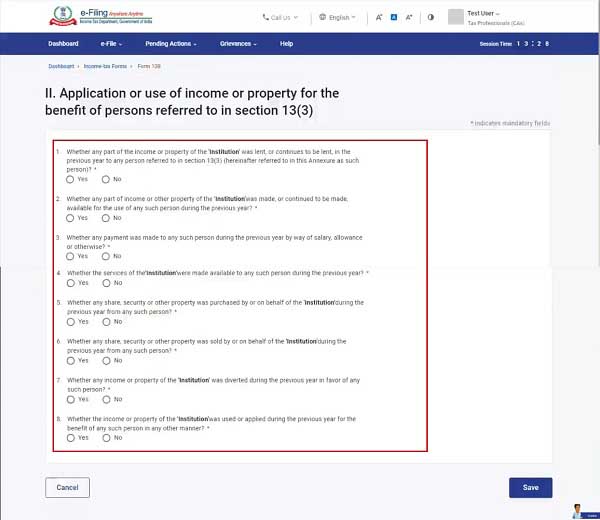
Task: Select No for question 5 share purchase
Action: 106,322
